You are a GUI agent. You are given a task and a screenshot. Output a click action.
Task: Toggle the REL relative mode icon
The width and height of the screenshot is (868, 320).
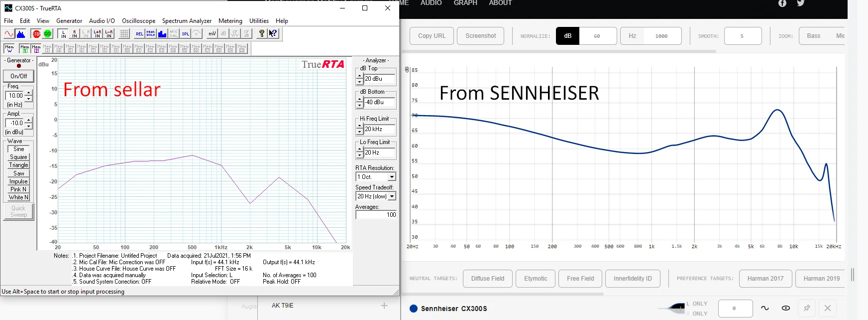tap(139, 34)
